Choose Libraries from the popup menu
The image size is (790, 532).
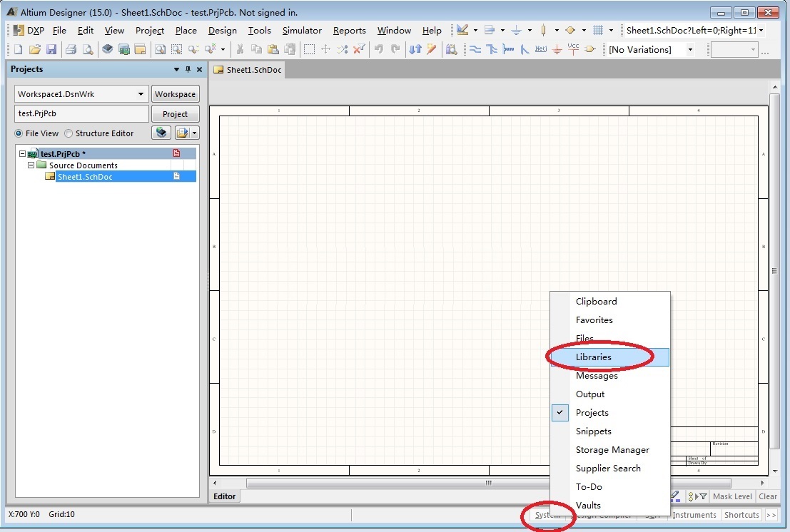594,357
